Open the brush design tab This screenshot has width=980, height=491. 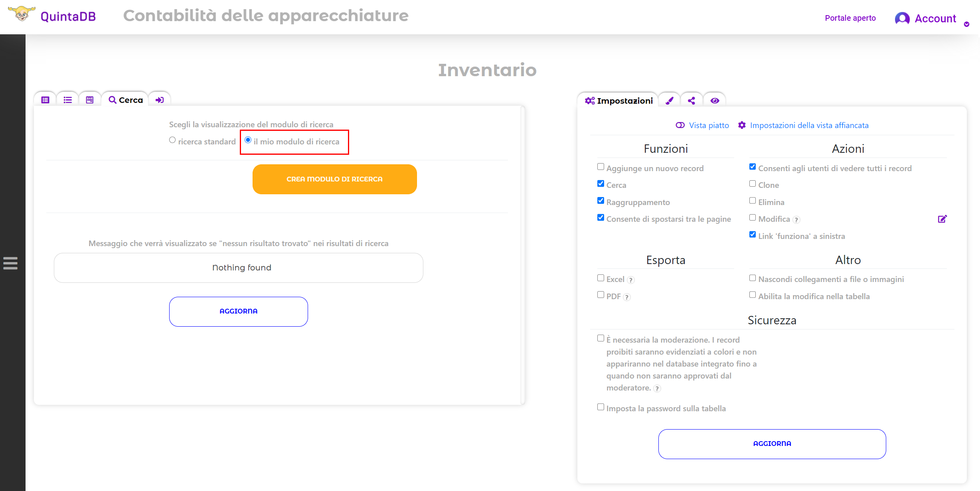pos(670,101)
